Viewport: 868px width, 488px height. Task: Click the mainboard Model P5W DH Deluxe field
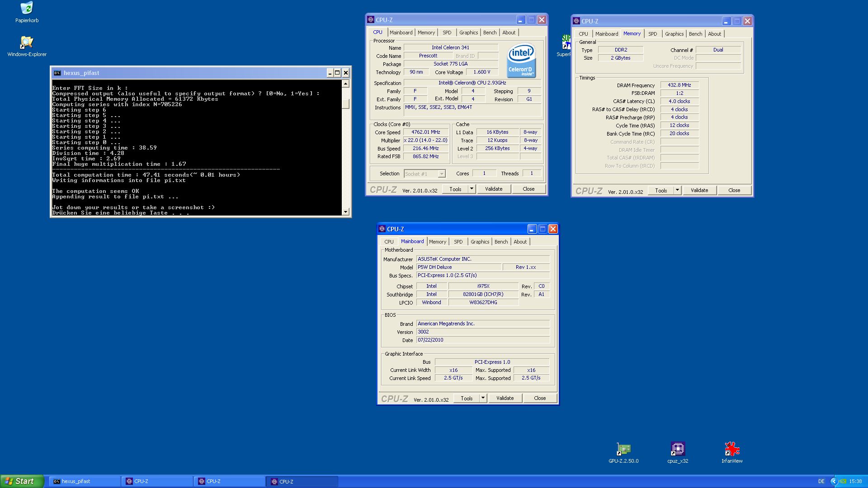(459, 267)
